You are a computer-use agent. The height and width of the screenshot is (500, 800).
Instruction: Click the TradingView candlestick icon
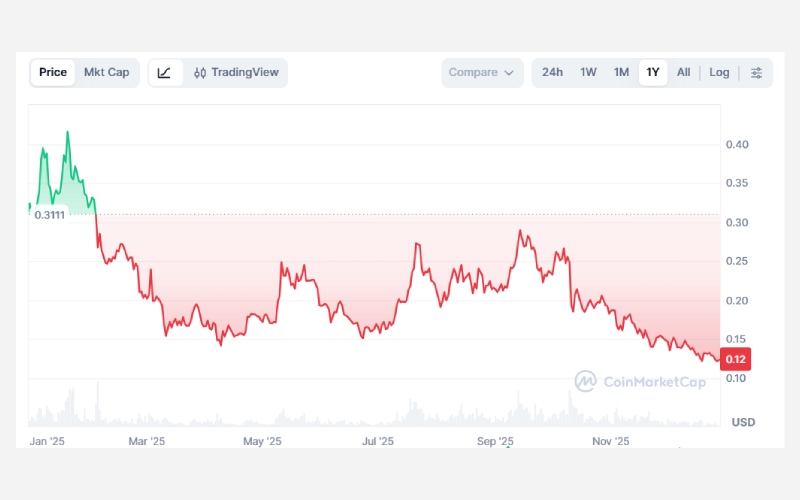point(200,73)
